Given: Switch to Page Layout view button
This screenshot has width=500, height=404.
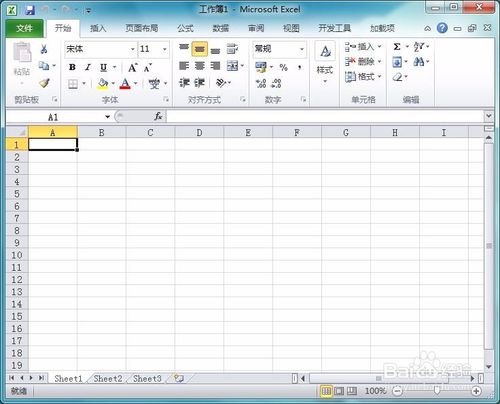Looking at the screenshot, I should tap(339, 391).
